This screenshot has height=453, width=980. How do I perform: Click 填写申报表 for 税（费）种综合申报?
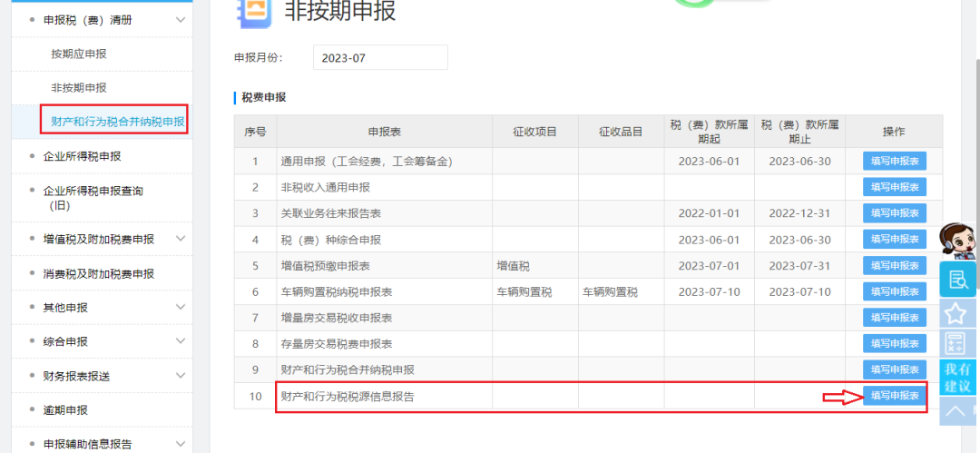[895, 239]
